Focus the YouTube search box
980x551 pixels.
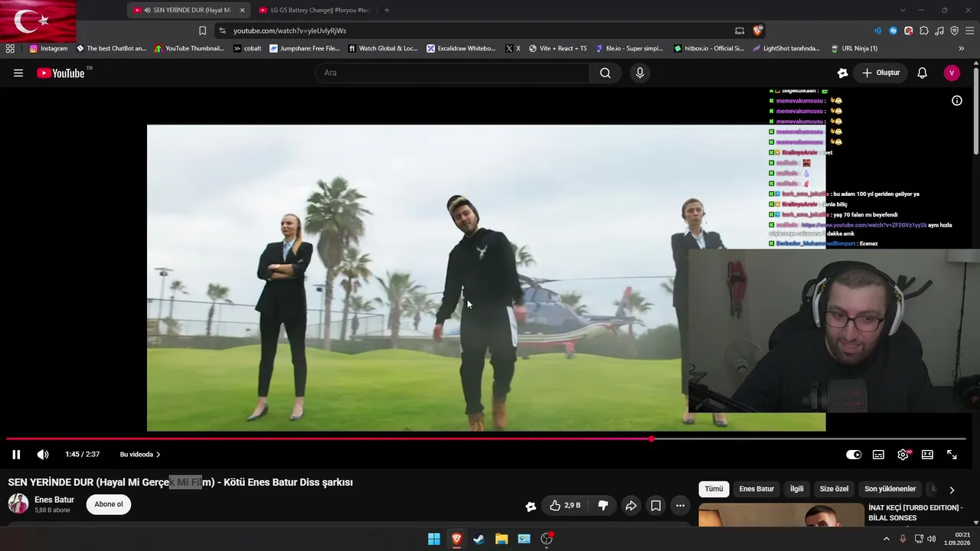pyautogui.click(x=452, y=73)
